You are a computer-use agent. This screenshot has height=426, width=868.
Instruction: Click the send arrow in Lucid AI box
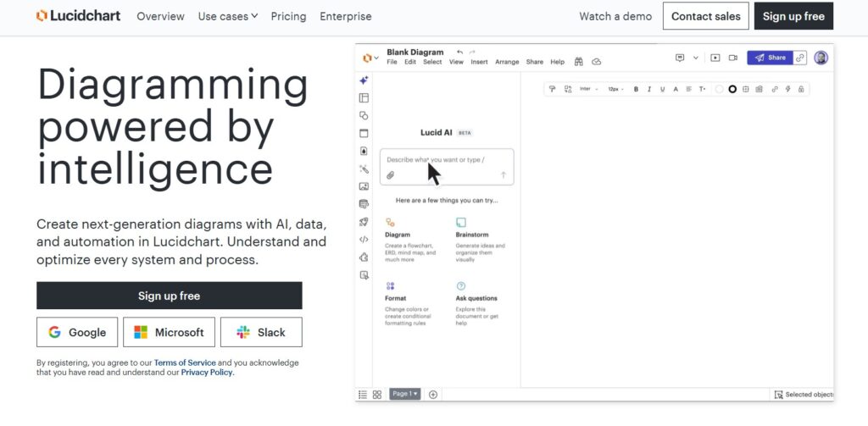pos(504,174)
